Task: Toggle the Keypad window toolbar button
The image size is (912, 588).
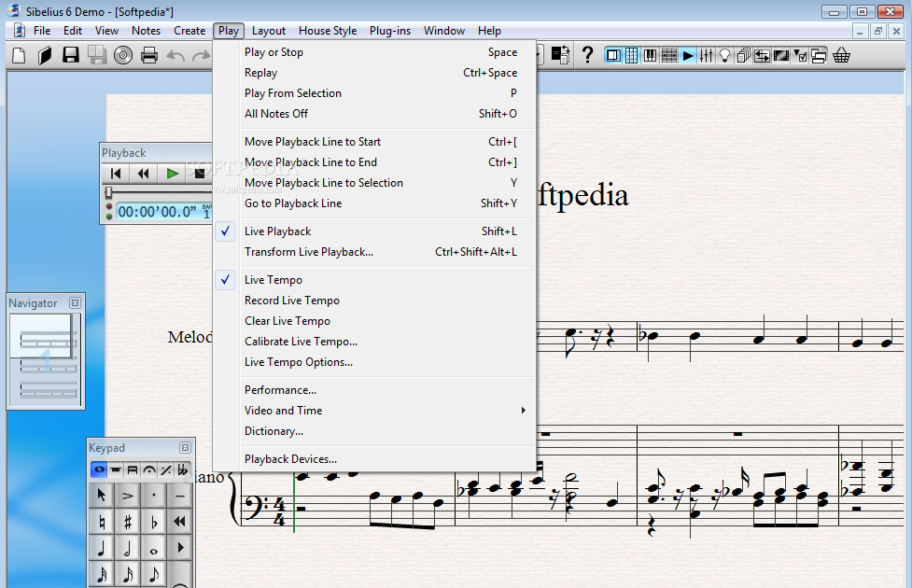Action: click(x=632, y=56)
